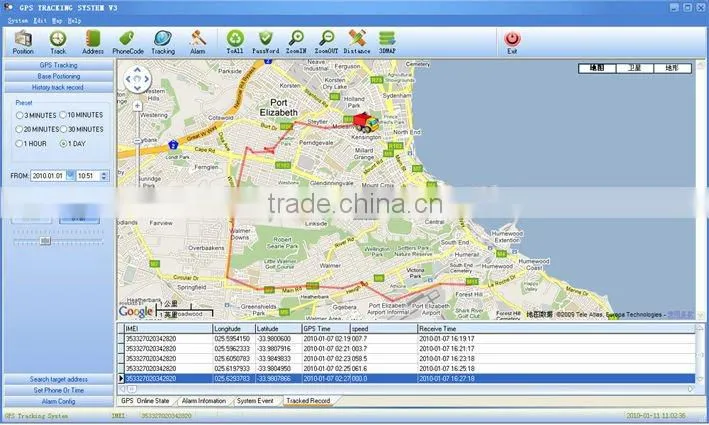The height and width of the screenshot is (425, 709).
Task: Click the FROM time spinner arrows
Action: click(104, 175)
